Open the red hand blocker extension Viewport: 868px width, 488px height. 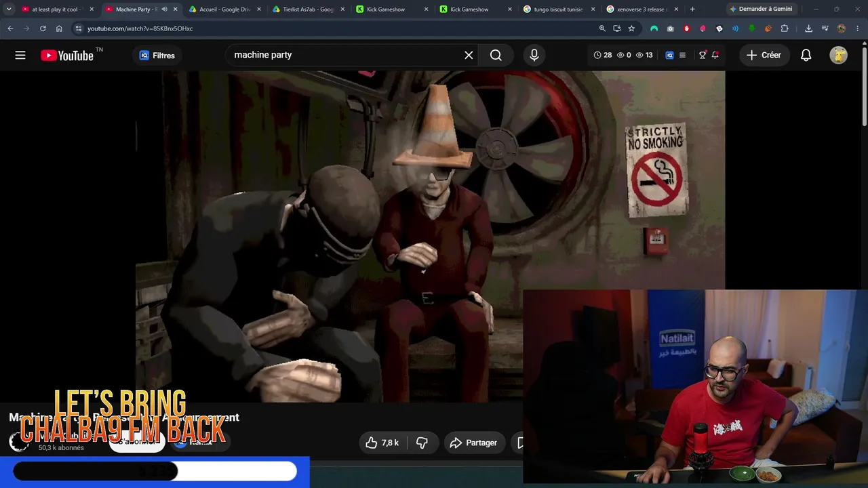686,28
